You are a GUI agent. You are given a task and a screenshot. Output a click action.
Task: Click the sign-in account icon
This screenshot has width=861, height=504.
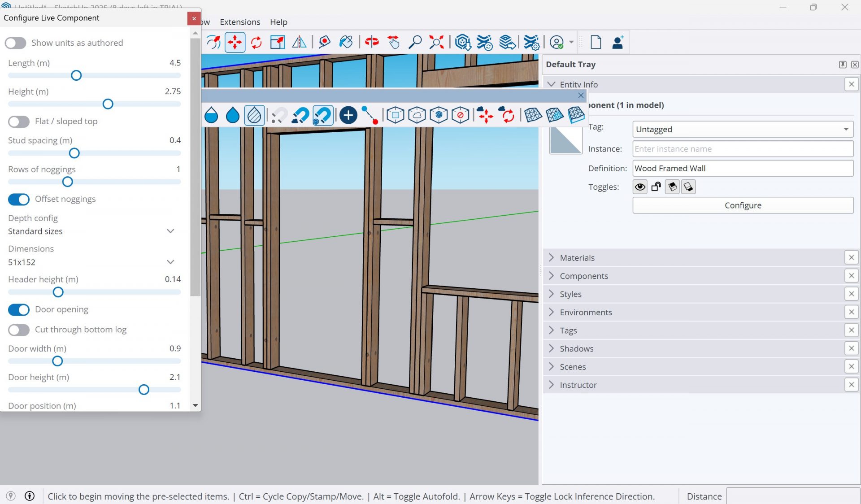[557, 42]
